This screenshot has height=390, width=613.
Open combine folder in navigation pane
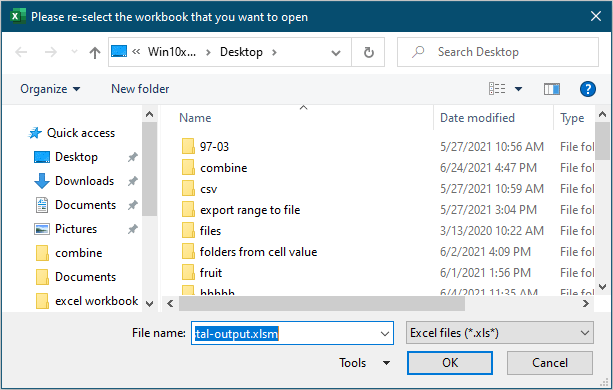78,253
